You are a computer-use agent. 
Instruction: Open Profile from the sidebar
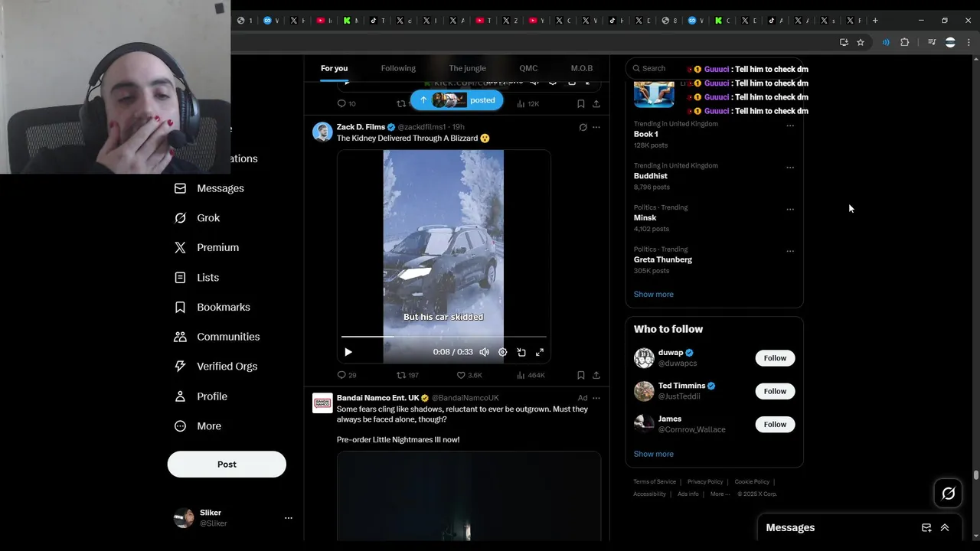click(x=201, y=396)
